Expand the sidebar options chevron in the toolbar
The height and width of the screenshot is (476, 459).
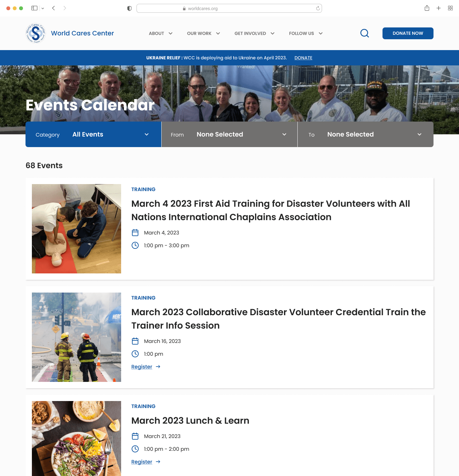43,8
